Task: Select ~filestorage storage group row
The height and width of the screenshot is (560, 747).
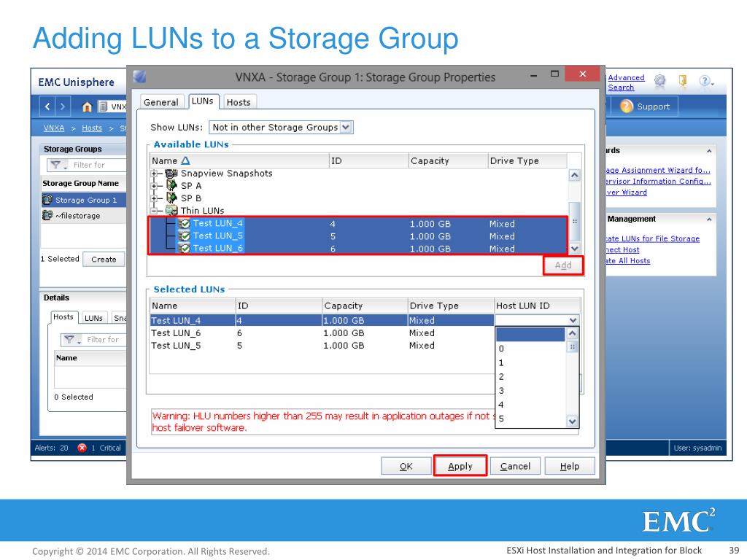Action: tap(84, 215)
